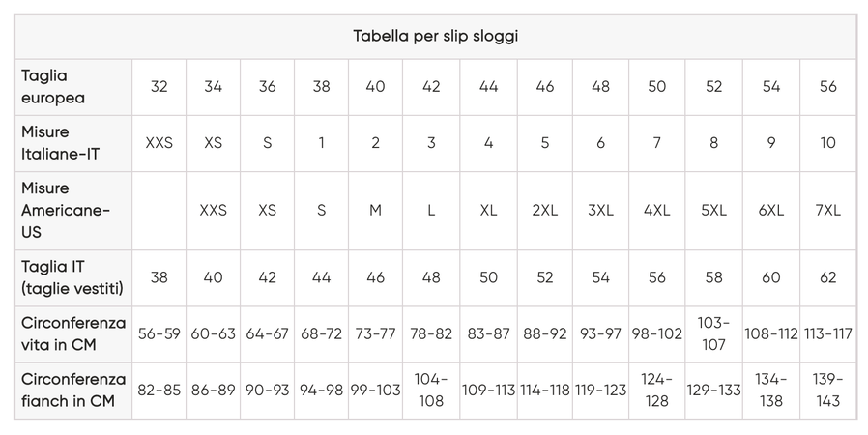The height and width of the screenshot is (435, 868).
Task: Select European size 56 cell
Action: [827, 87]
